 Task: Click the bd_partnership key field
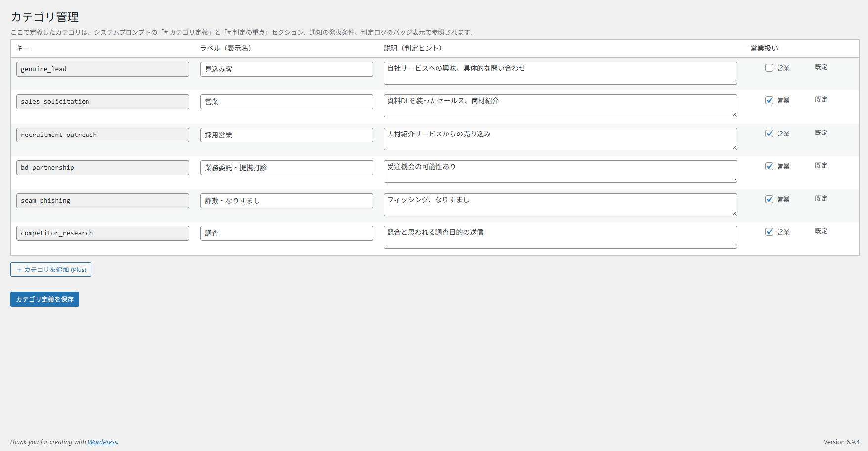click(103, 168)
